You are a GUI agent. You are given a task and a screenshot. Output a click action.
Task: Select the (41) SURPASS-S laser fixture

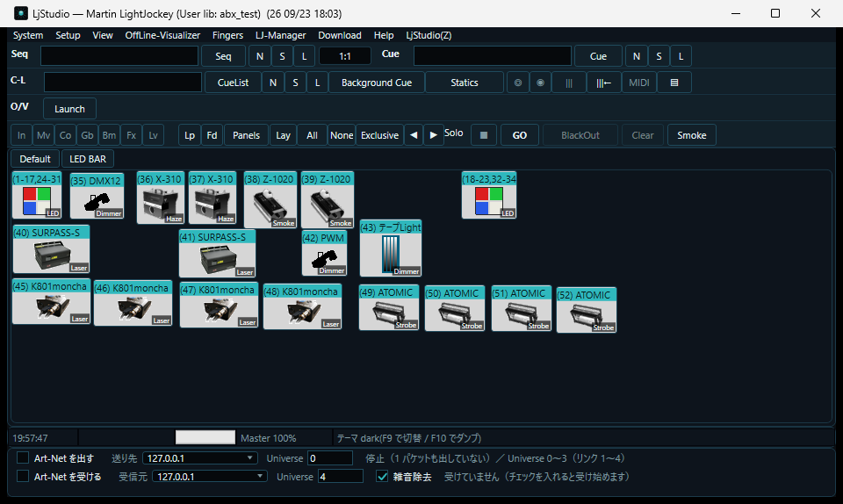[x=217, y=254]
